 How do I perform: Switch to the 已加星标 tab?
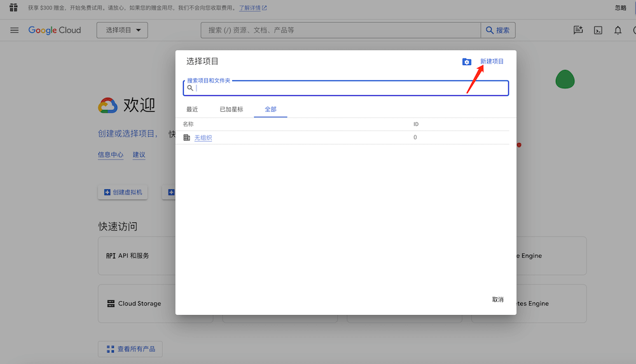click(x=232, y=109)
